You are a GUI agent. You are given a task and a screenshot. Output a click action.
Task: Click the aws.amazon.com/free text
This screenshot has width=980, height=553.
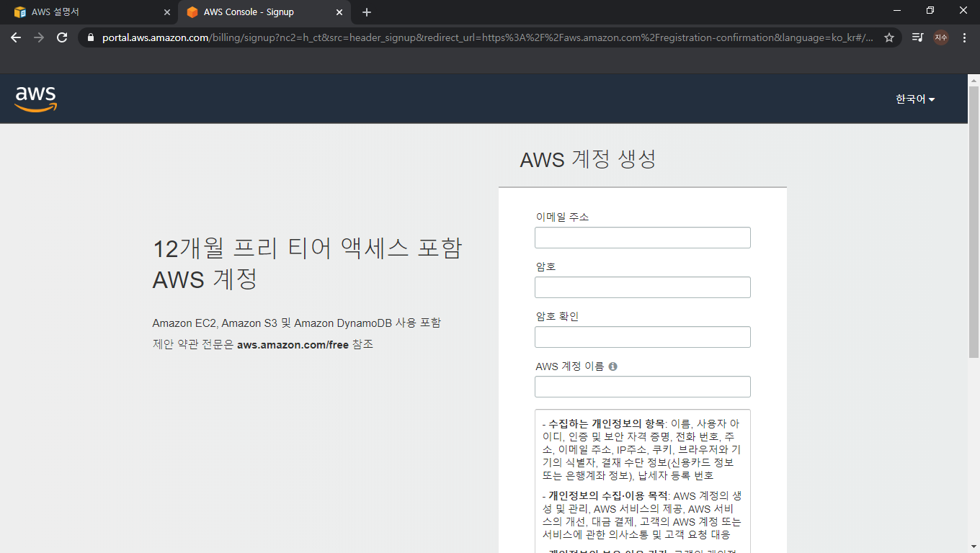pos(293,344)
